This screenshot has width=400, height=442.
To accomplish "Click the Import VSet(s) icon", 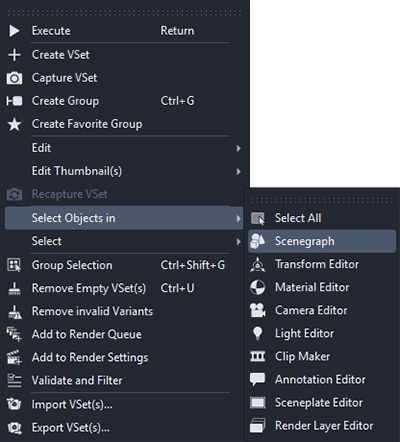I will click(x=14, y=404).
